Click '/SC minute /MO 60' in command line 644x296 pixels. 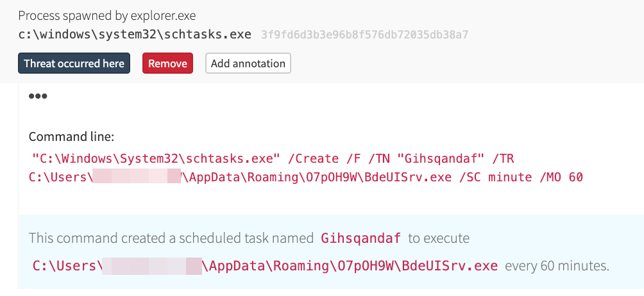(520, 177)
